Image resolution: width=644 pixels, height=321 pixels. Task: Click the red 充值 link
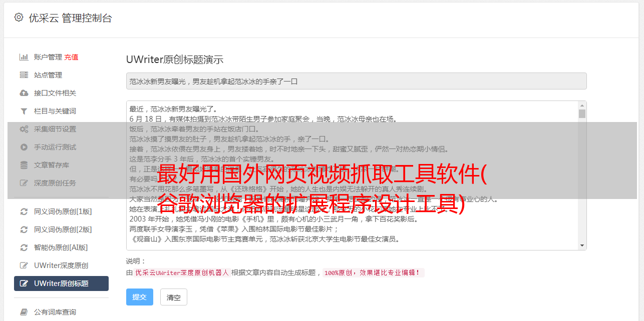click(x=71, y=57)
